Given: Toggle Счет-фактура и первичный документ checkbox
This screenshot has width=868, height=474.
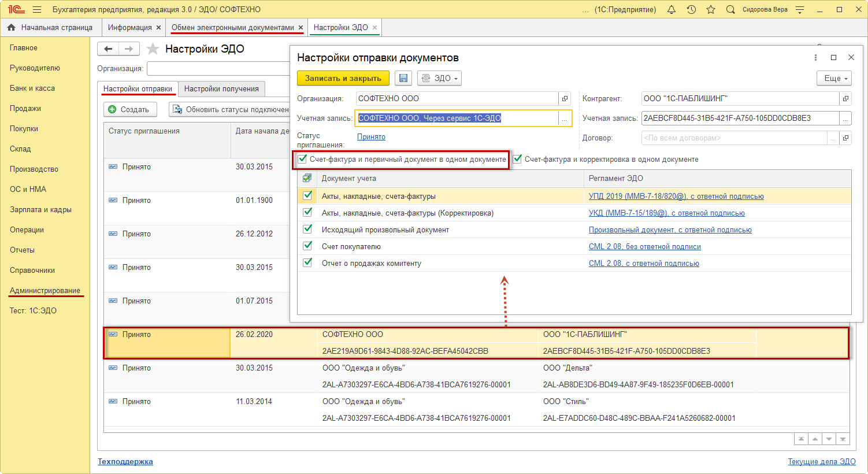Looking at the screenshot, I should click(302, 159).
